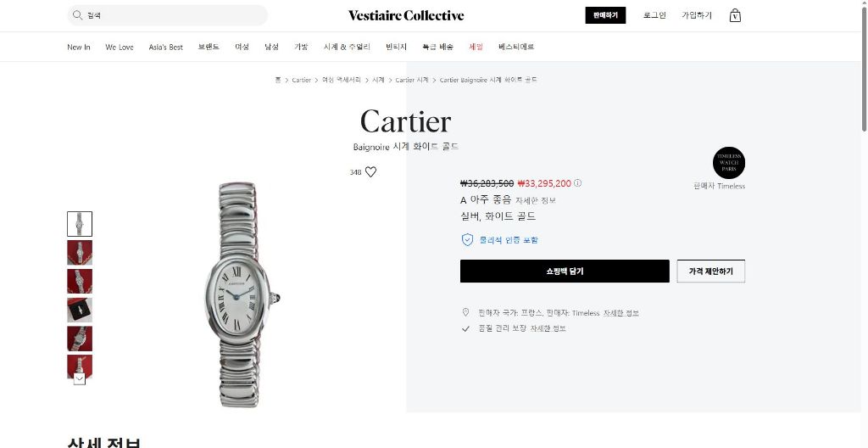This screenshot has width=868, height=448.
Task: Open the 로그인 link
Action: pyautogui.click(x=654, y=15)
